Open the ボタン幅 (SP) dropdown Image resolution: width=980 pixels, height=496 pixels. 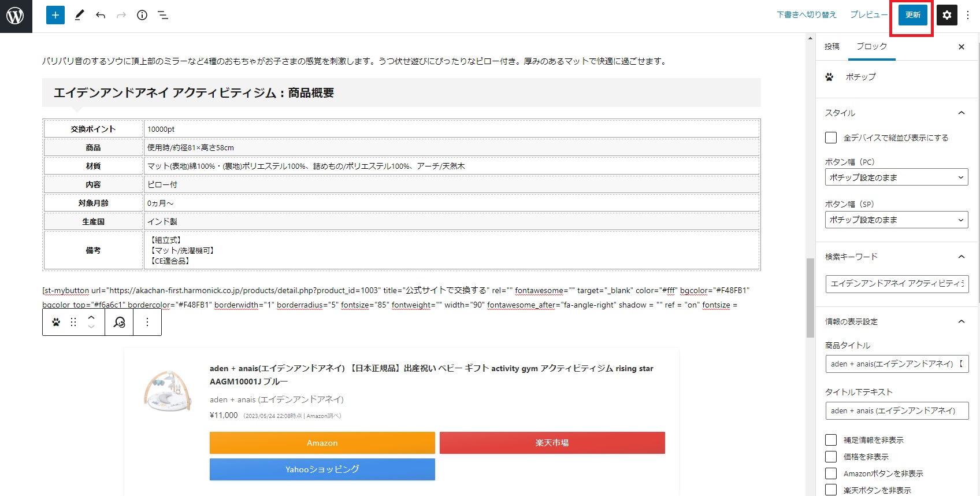897,220
